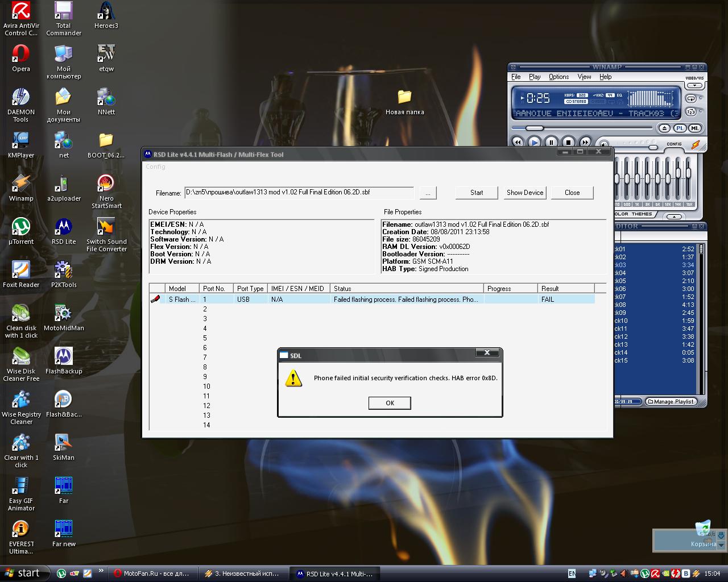Image resolution: width=728 pixels, height=582 pixels.
Task: Click the RSD Lite Start button
Action: click(477, 193)
